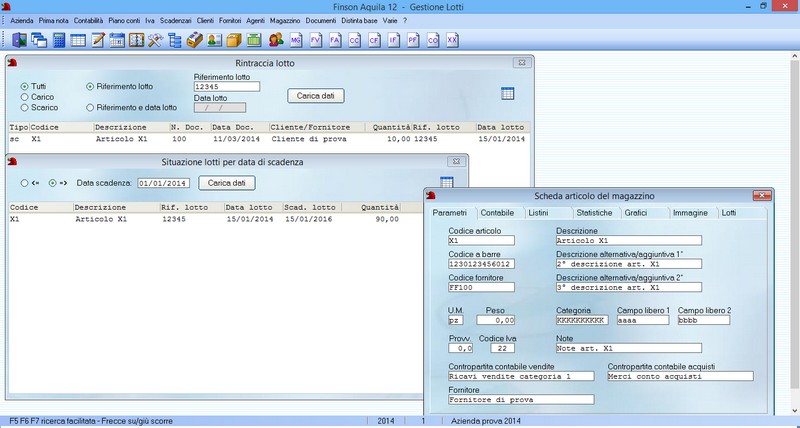The image size is (800, 428).
Task: Select the Scarico radio button
Action: point(24,108)
